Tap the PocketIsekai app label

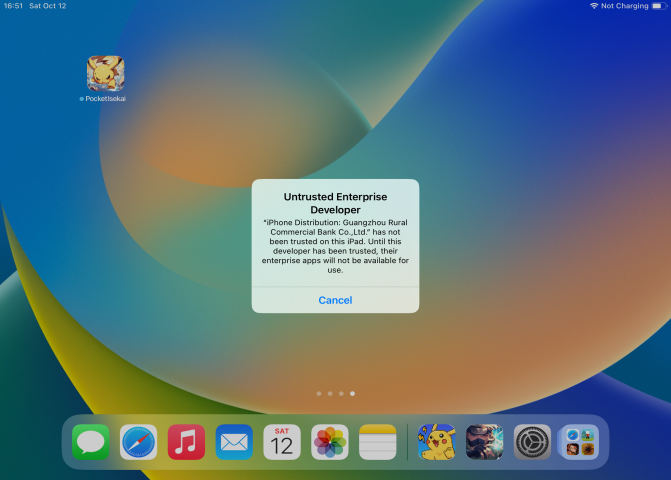click(105, 98)
